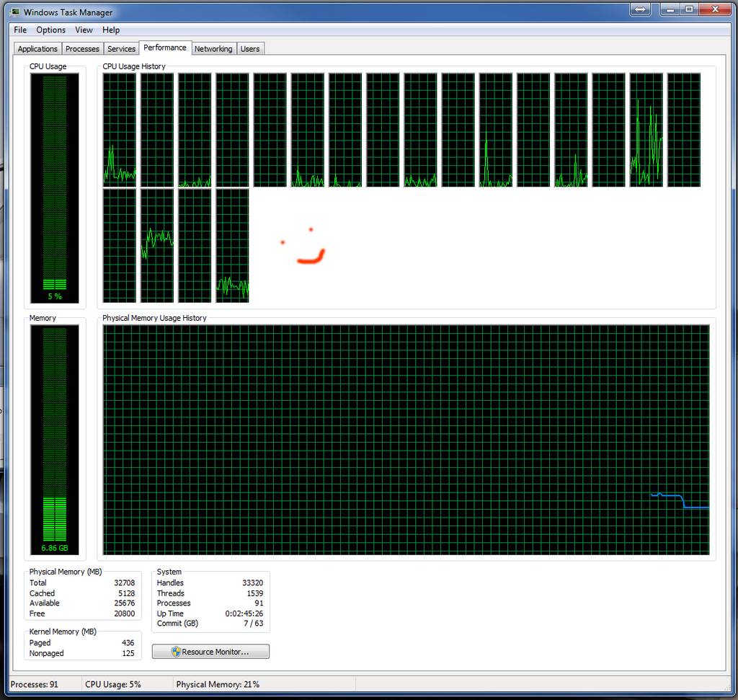Click the 'CPU Usage: 5%' status bar entry
The image size is (738, 700).
113,684
